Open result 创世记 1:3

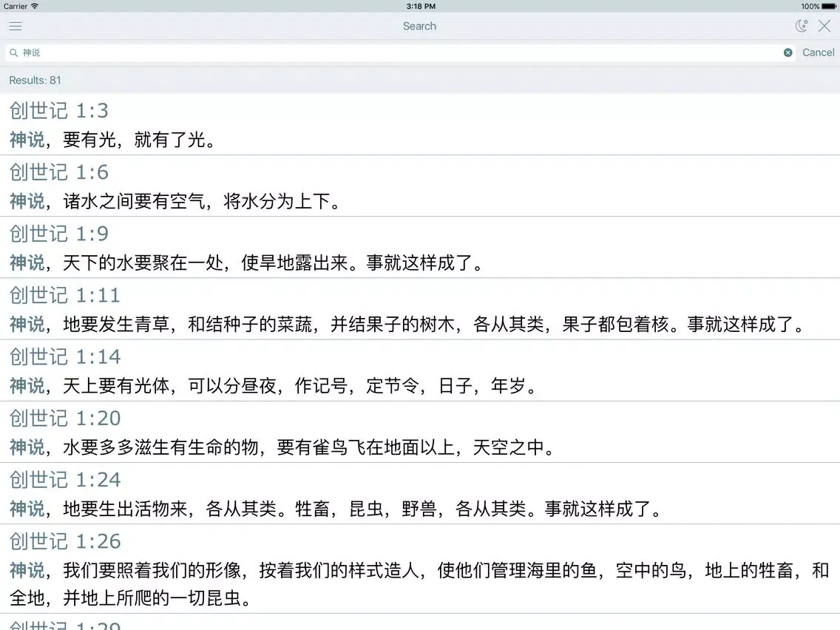coord(420,125)
